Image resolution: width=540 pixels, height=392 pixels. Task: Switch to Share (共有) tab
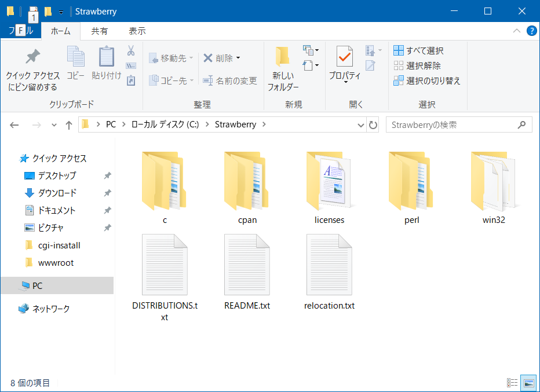99,31
